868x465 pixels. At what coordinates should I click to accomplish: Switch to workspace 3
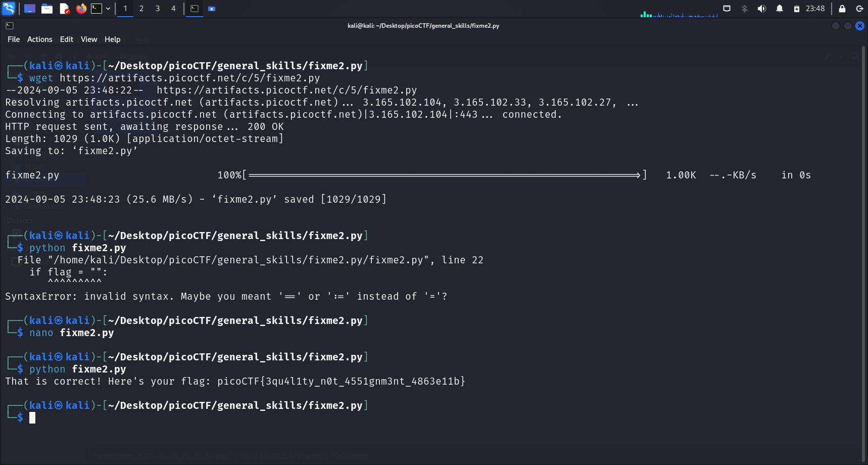[x=158, y=9]
